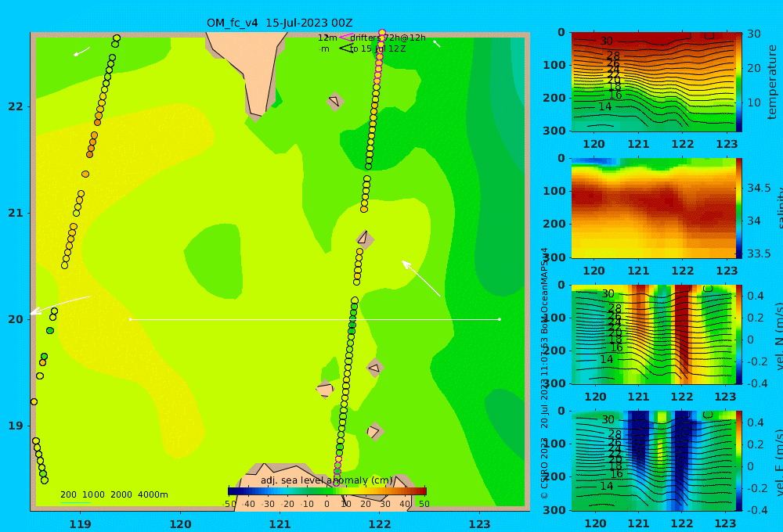This screenshot has height=532, width=783.
Task: Click the small white arrow in top-left corner
Action: (81, 52)
